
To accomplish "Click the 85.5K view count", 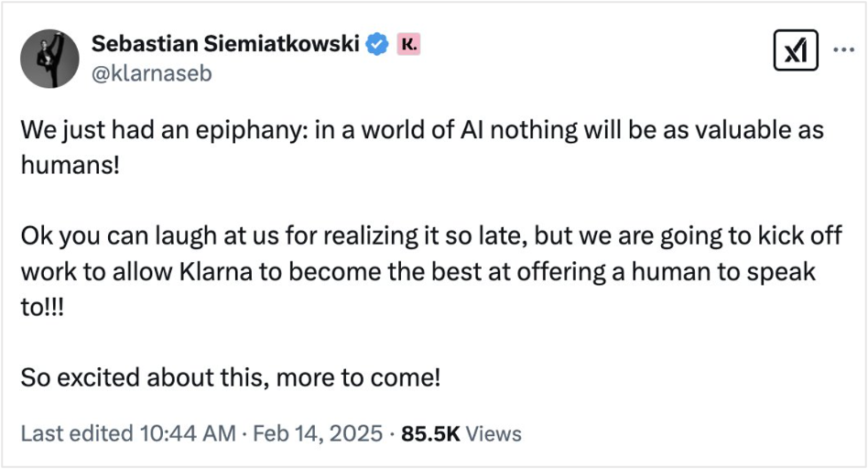I will tap(430, 433).
